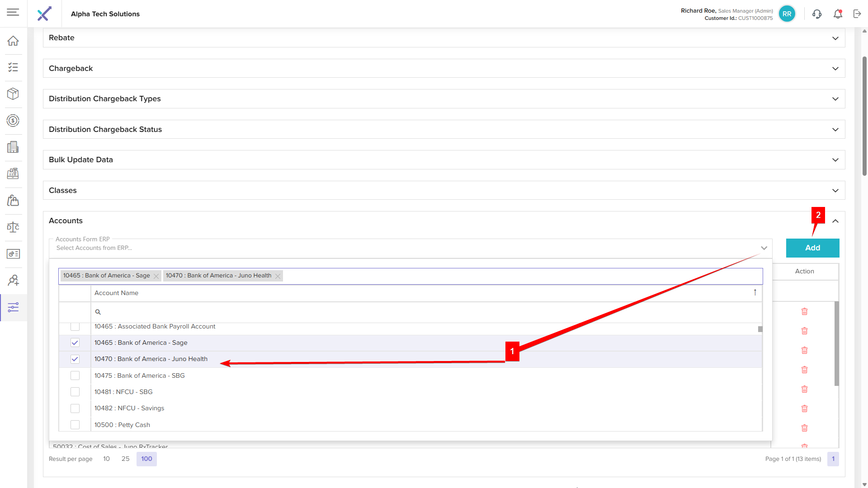Click the add-user sidebar icon

[13, 281]
